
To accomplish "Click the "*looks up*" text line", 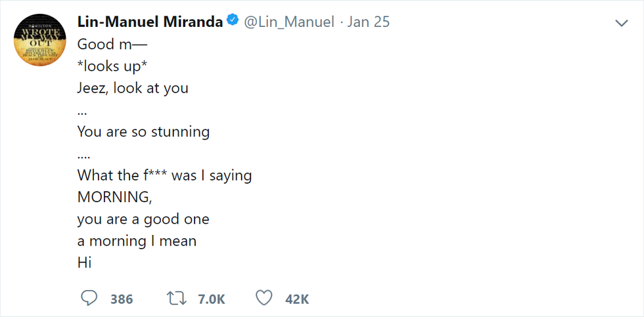I will tap(112, 66).
